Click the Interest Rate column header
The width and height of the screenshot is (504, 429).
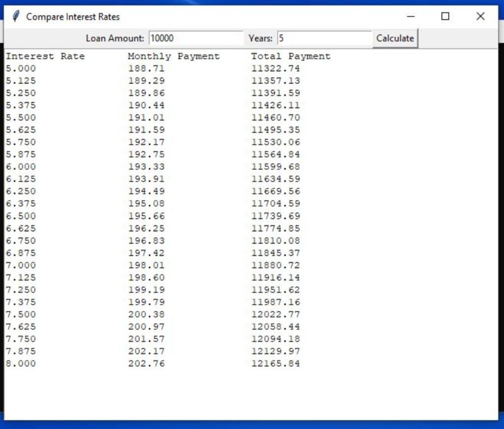tap(44, 56)
